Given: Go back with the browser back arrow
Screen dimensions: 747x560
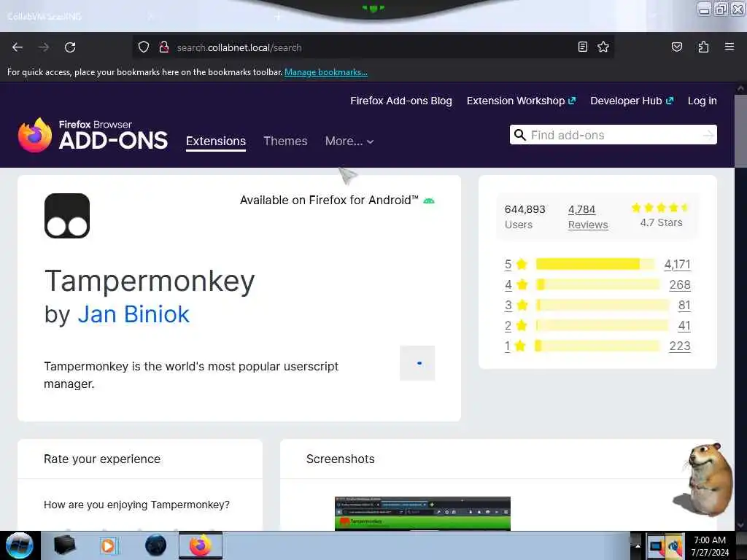Looking at the screenshot, I should click(x=18, y=47).
